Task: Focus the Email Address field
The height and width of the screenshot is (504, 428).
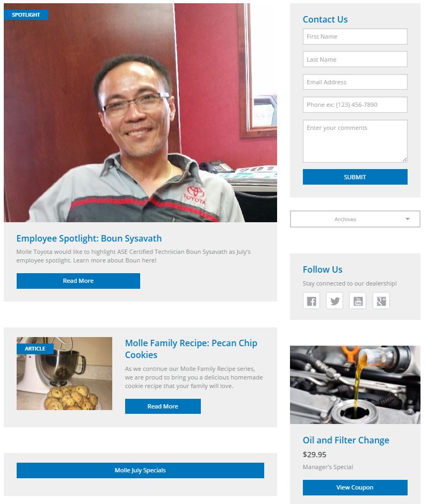Action: [x=355, y=82]
